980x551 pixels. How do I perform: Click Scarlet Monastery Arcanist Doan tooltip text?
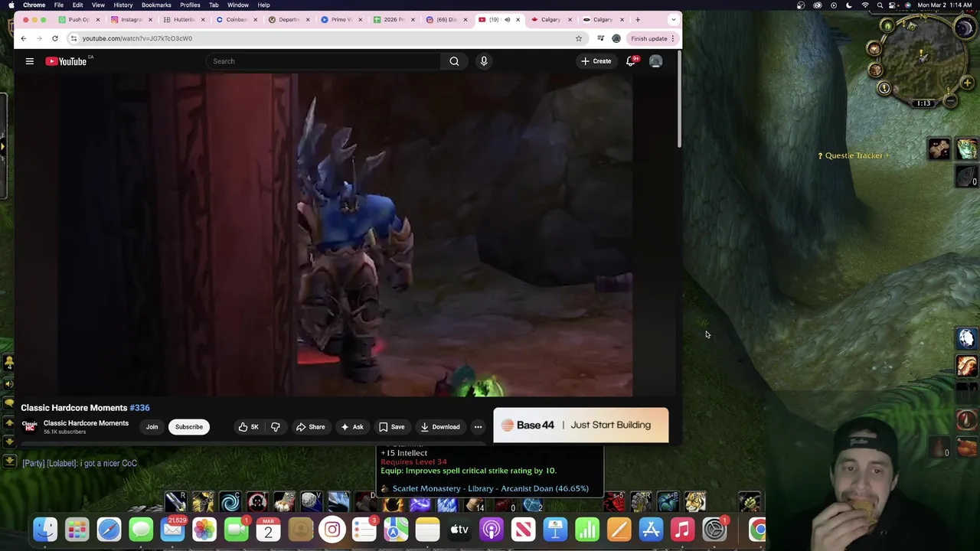pyautogui.click(x=491, y=488)
